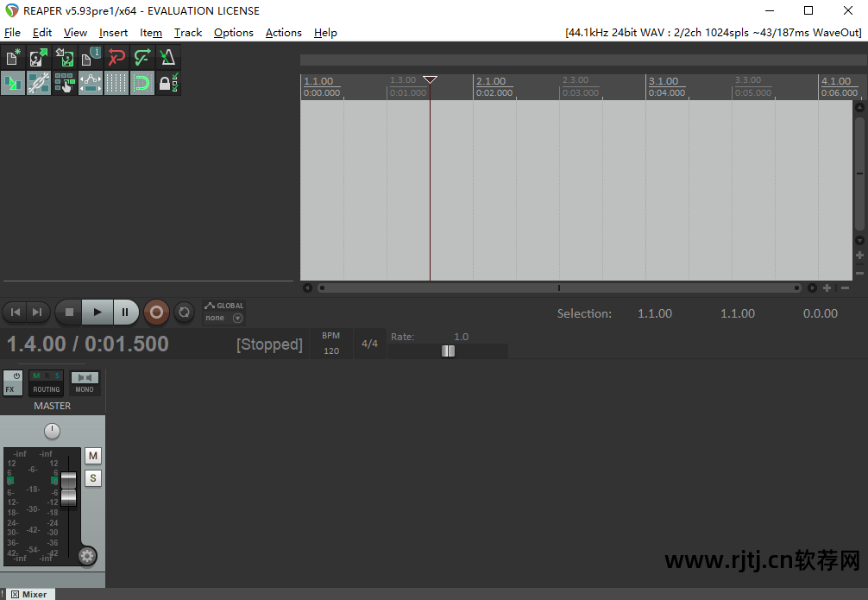Image resolution: width=868 pixels, height=600 pixels.
Task: Click the Stop transport button
Action: 69,313
